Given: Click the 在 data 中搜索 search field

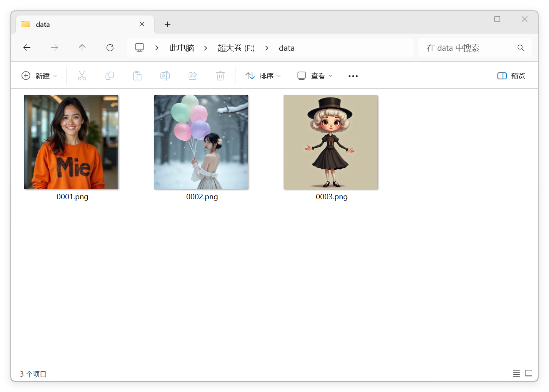Looking at the screenshot, I should coord(475,48).
